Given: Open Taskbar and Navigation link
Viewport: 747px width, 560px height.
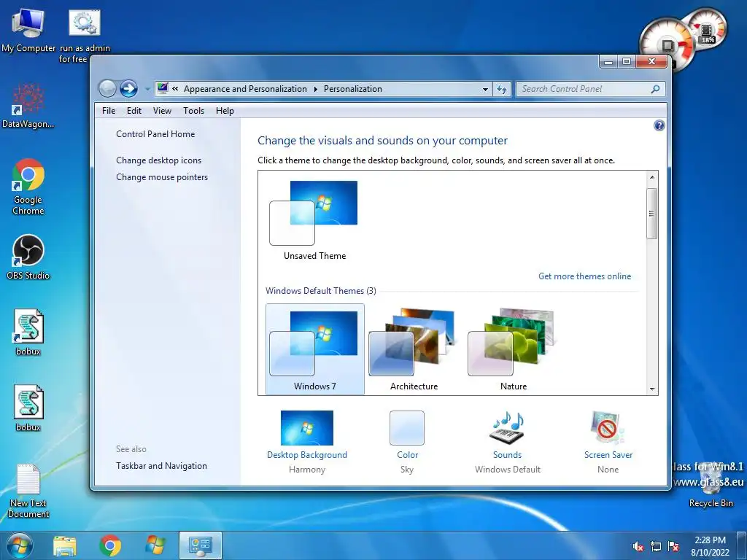Looking at the screenshot, I should [x=161, y=466].
